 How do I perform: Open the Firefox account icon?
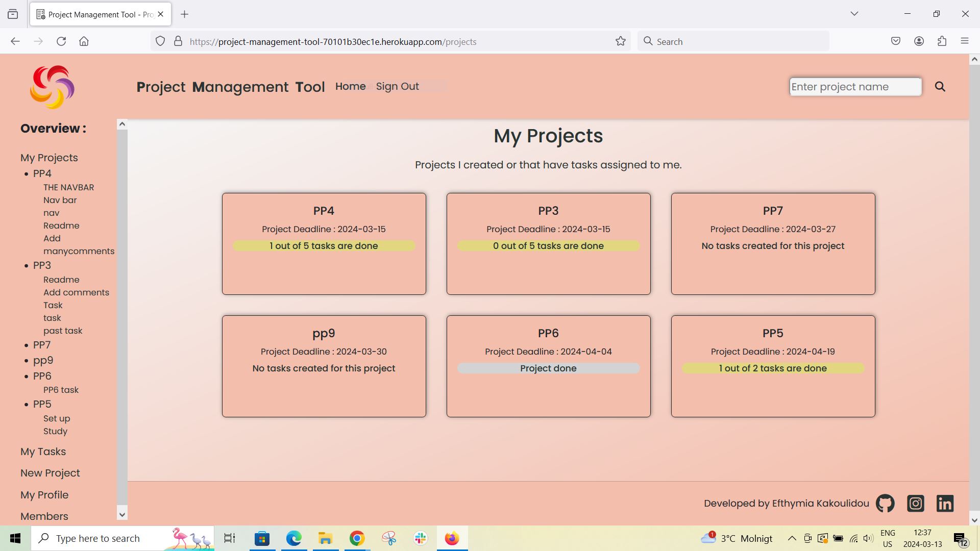919,41
